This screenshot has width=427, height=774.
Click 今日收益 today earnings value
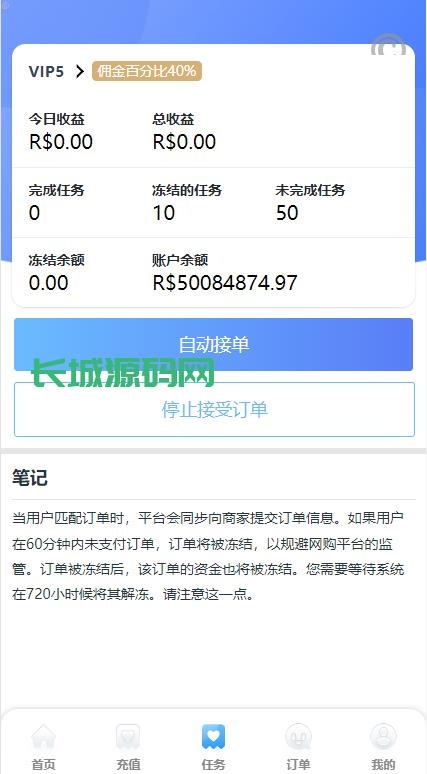[61, 142]
